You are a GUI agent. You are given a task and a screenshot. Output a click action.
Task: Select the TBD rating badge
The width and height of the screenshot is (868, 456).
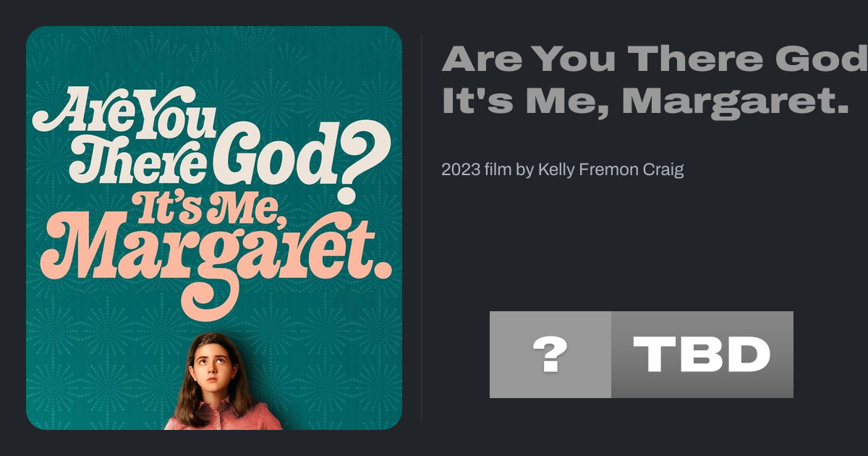pos(702,355)
